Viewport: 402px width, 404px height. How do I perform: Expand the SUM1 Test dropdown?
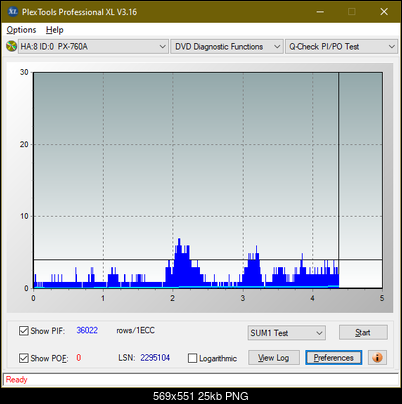coord(287,333)
